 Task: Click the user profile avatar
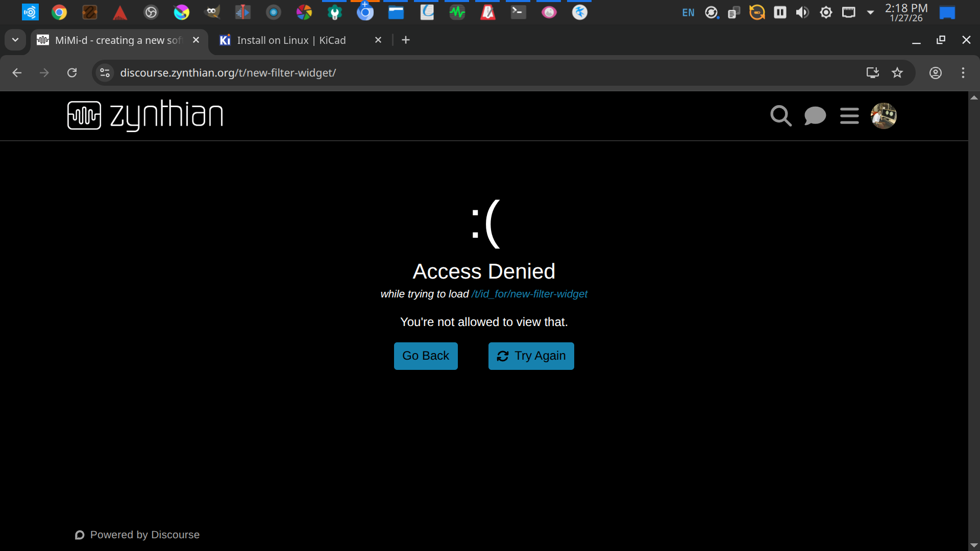884,116
